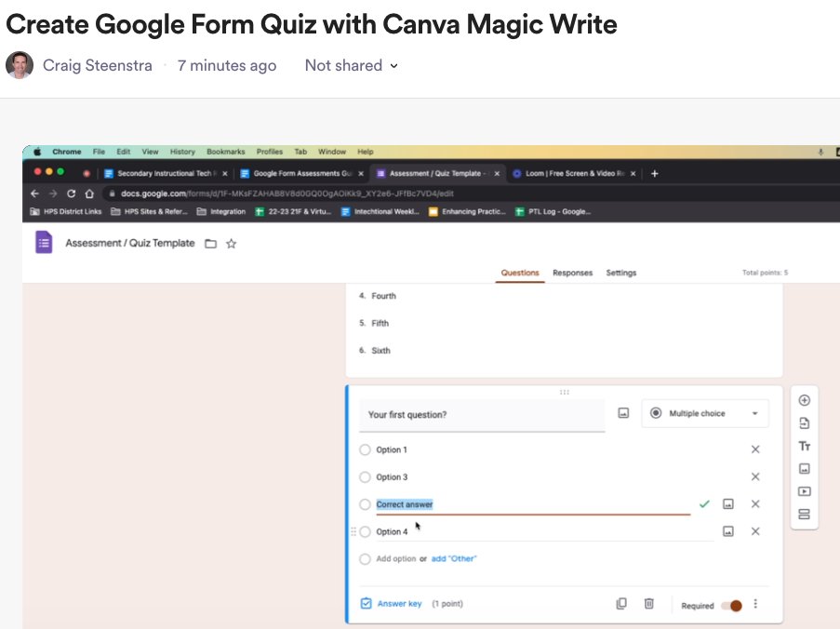This screenshot has width=840, height=629.
Task: Click Chrome forward arrow
Action: click(x=52, y=194)
